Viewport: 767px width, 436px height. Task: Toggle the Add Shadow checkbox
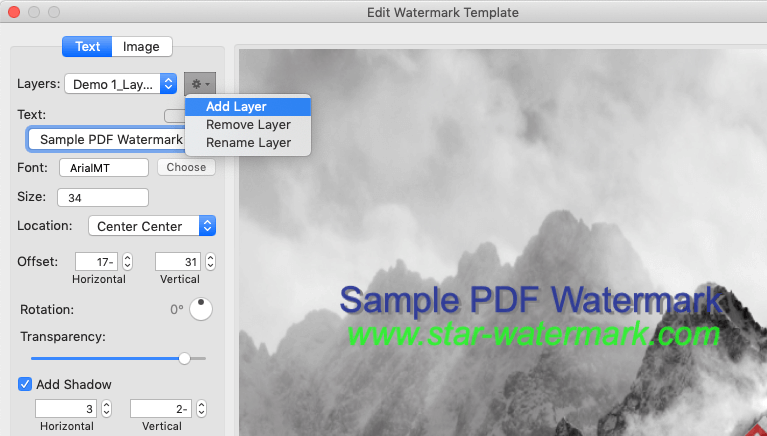pos(26,384)
